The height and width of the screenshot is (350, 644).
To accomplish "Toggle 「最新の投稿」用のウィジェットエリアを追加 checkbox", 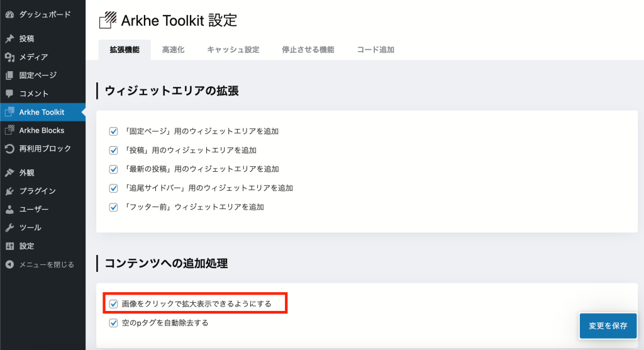I will pyautogui.click(x=113, y=169).
